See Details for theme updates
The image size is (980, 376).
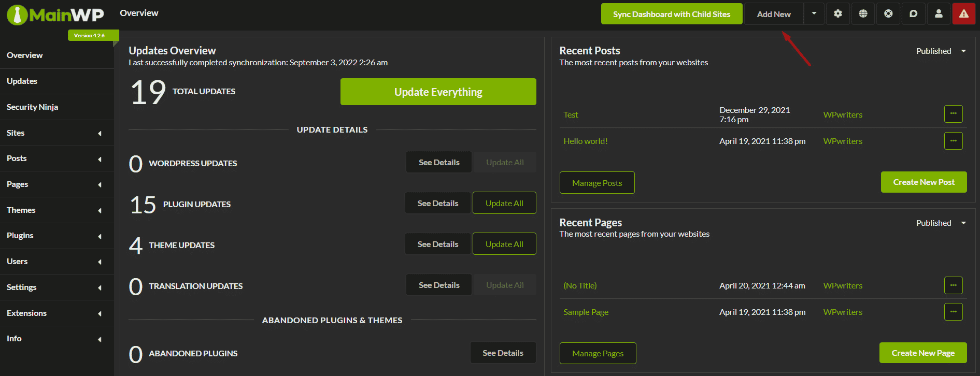(x=438, y=244)
